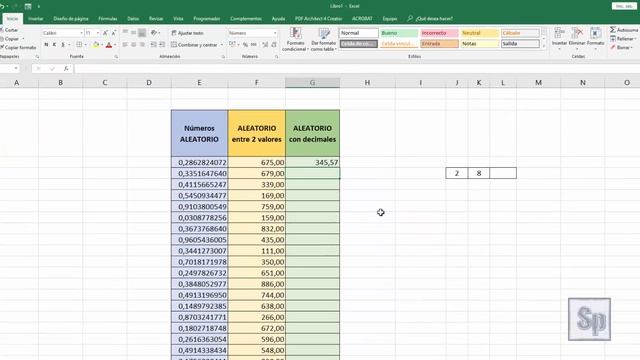Apply percent style format
Viewport: 640px width, 360px height.
[x=245, y=44]
